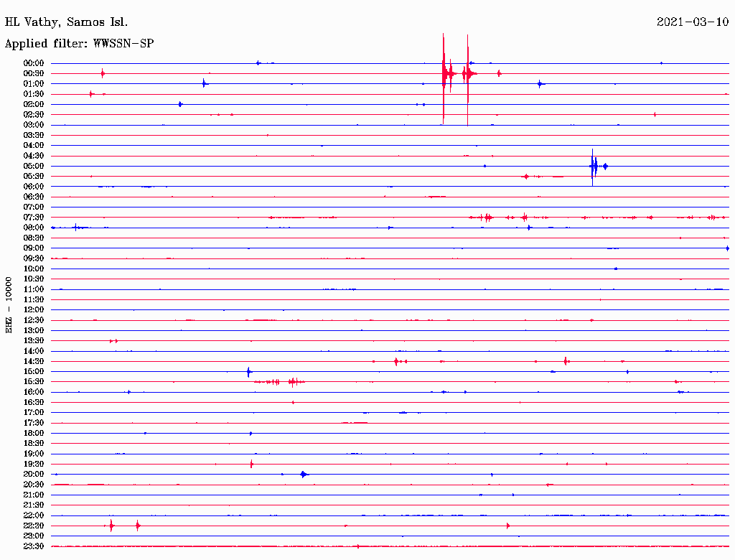The width and height of the screenshot is (735, 560).
Task: Select the 17:00 time label
Action: pos(34,413)
